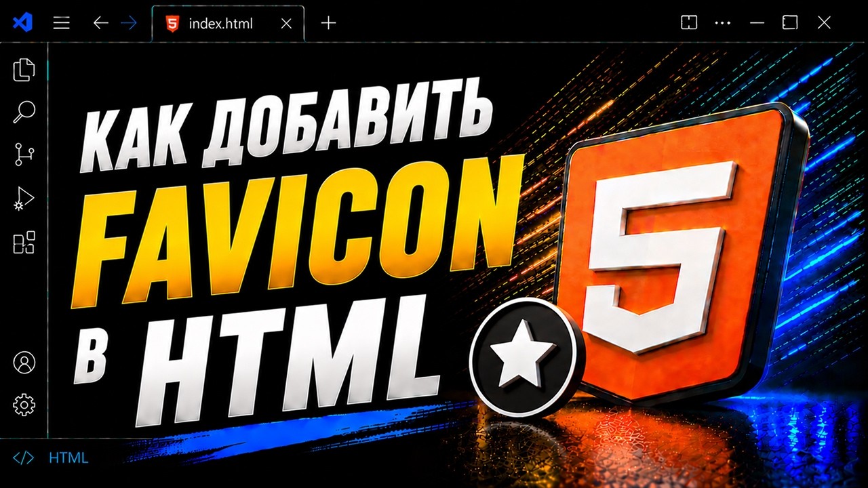Click the VS Code logo icon
This screenshot has height=488, width=868.
[x=22, y=23]
